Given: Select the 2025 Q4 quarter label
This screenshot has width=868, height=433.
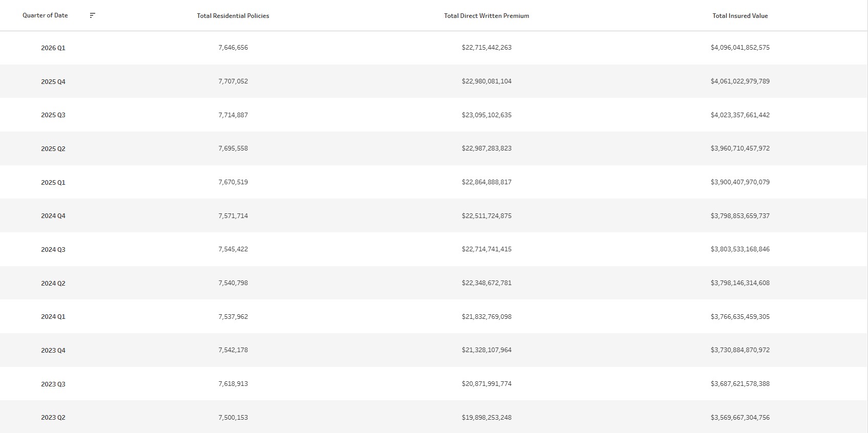Looking at the screenshot, I should tap(53, 82).
